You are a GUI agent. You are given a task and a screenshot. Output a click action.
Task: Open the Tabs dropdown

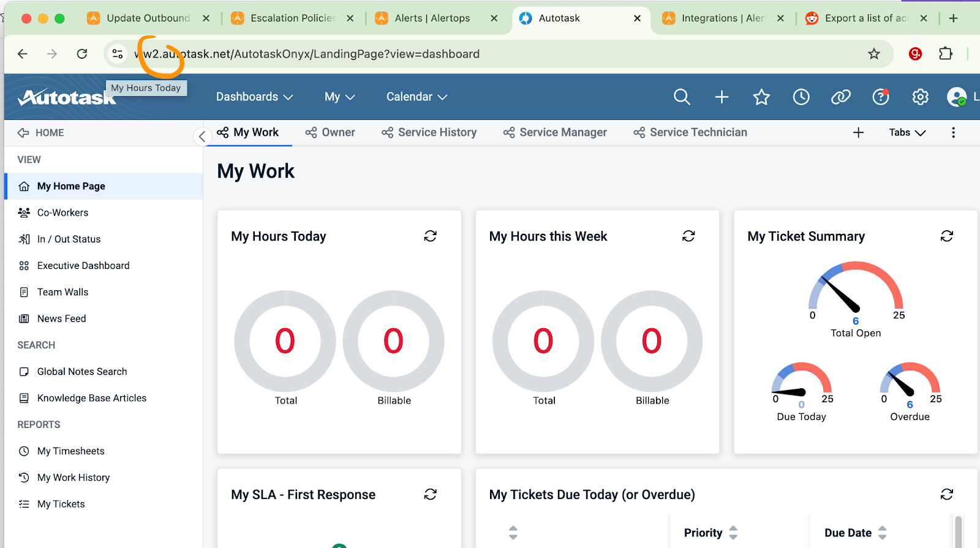(x=907, y=132)
